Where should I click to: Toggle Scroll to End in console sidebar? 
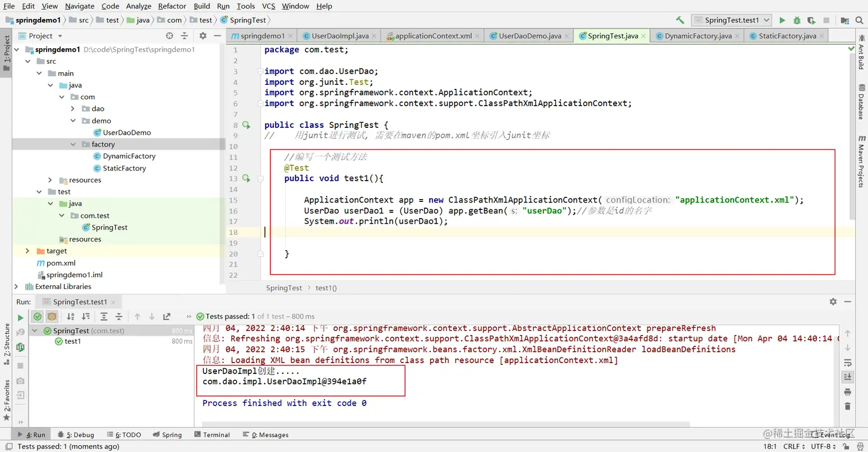[847, 377]
